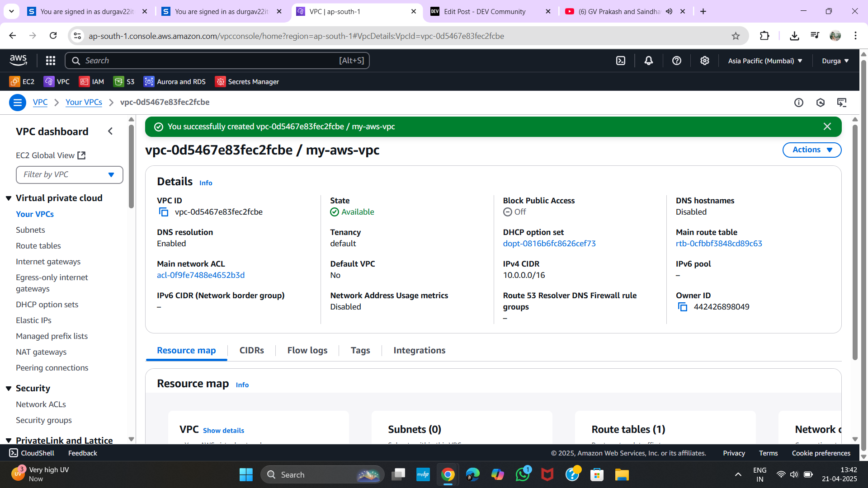868x488 pixels.
Task: Open Chrome downloads icon
Action: pos(794,36)
